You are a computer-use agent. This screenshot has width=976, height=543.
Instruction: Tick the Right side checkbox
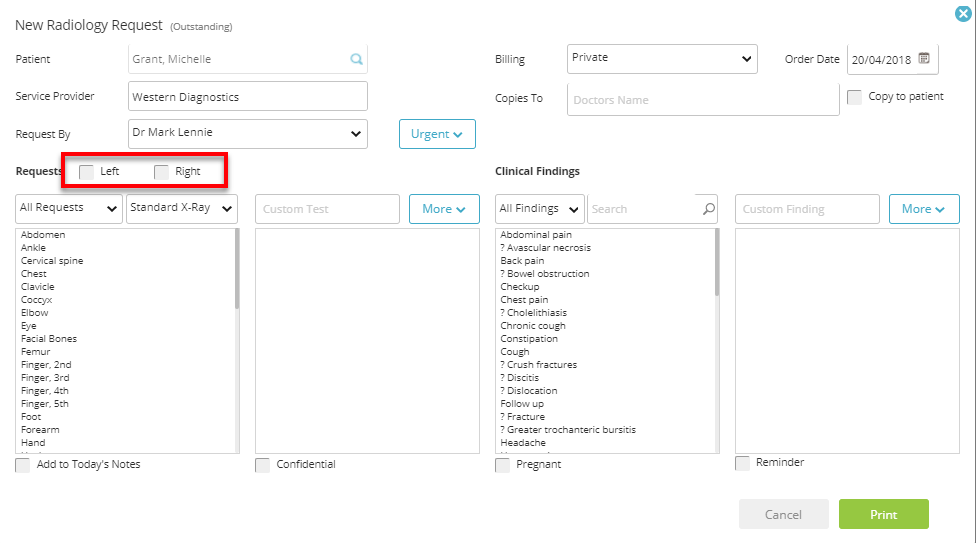(x=161, y=172)
